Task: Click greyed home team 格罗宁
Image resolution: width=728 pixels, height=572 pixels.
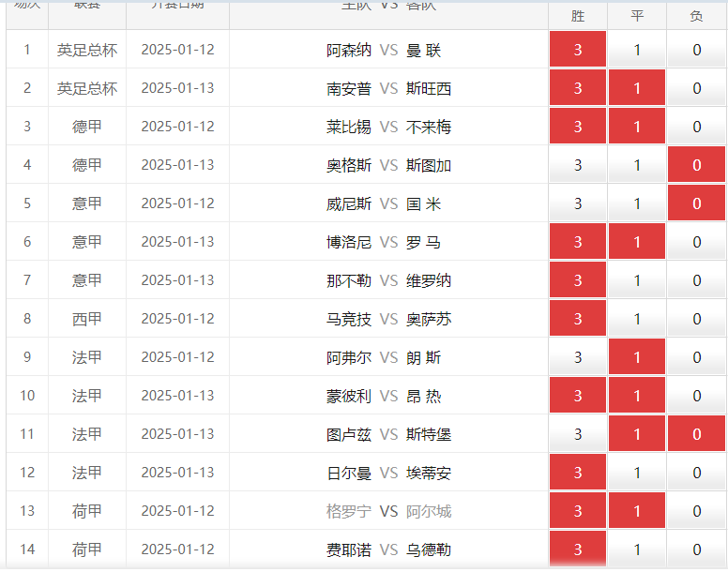Action: pyautogui.click(x=349, y=511)
